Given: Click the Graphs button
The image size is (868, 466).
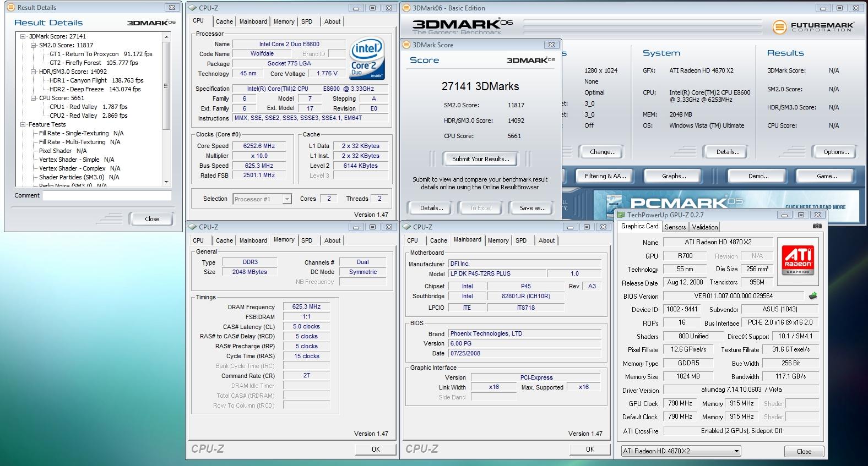Looking at the screenshot, I should [x=674, y=176].
